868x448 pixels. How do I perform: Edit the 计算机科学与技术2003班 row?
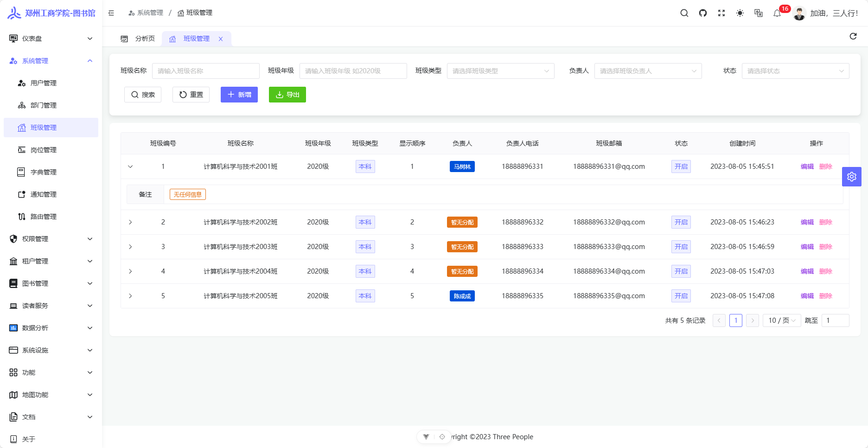(x=807, y=247)
